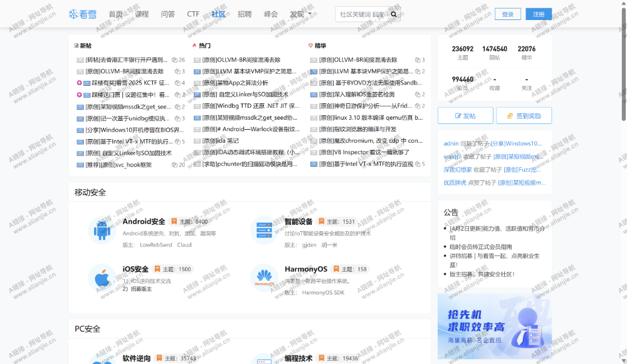
Task: Open the 招聘 navigation item
Action: [245, 14]
